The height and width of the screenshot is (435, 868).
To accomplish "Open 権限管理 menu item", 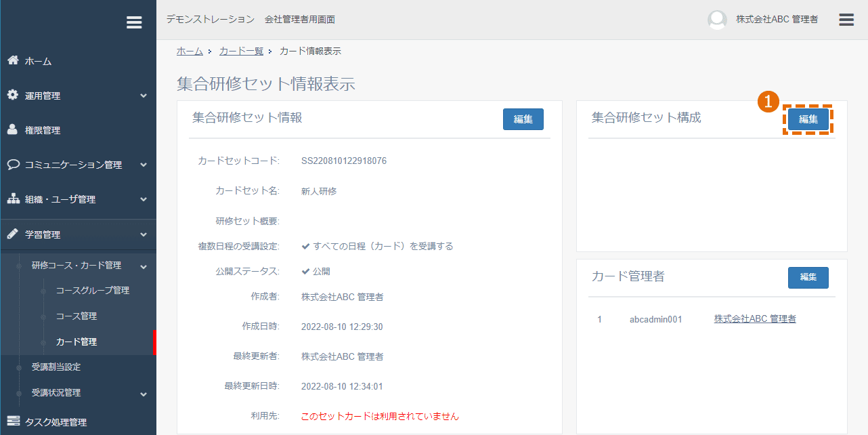I will (x=43, y=130).
